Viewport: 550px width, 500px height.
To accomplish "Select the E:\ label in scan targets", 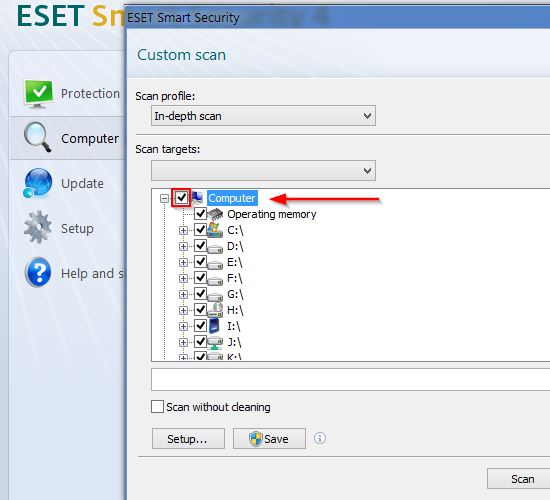I will pos(235,262).
